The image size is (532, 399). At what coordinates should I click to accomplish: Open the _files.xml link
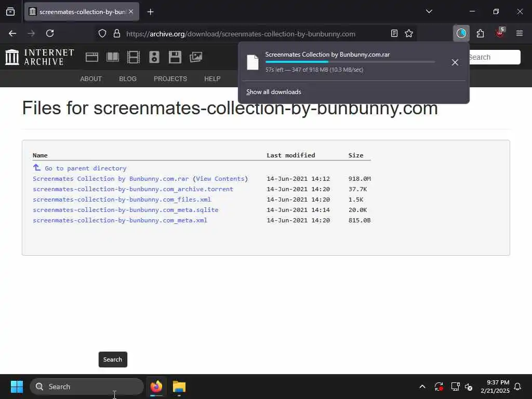pyautogui.click(x=122, y=199)
